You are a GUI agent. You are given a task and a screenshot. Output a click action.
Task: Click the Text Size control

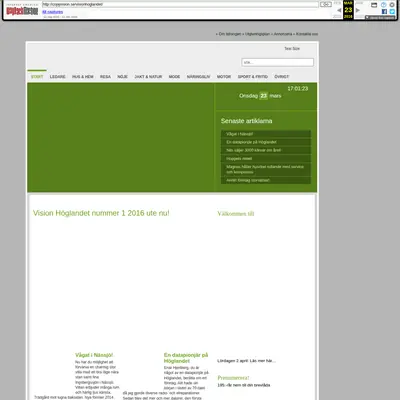(292, 49)
